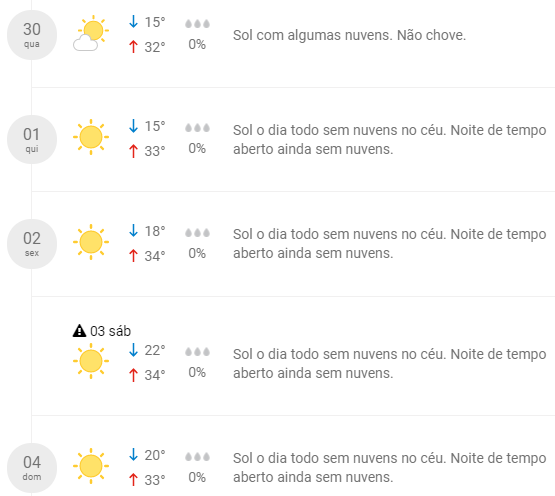The width and height of the screenshot is (555, 496).
Task: Open the 02 sex day circle
Action: tap(32, 244)
